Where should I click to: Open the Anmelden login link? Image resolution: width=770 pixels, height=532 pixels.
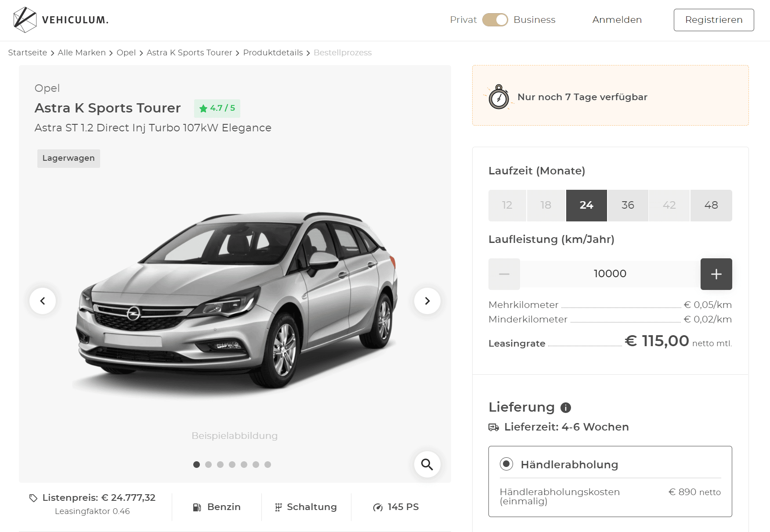pyautogui.click(x=617, y=20)
